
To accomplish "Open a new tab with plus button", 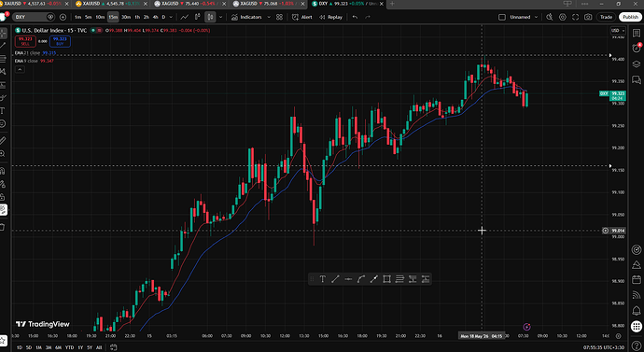I will (x=392, y=4).
